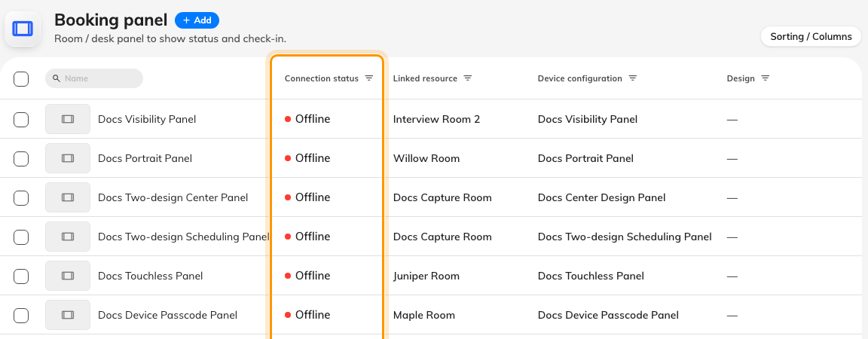Check the Docs Two-design Center Panel row
This screenshot has width=868, height=339.
[21, 197]
